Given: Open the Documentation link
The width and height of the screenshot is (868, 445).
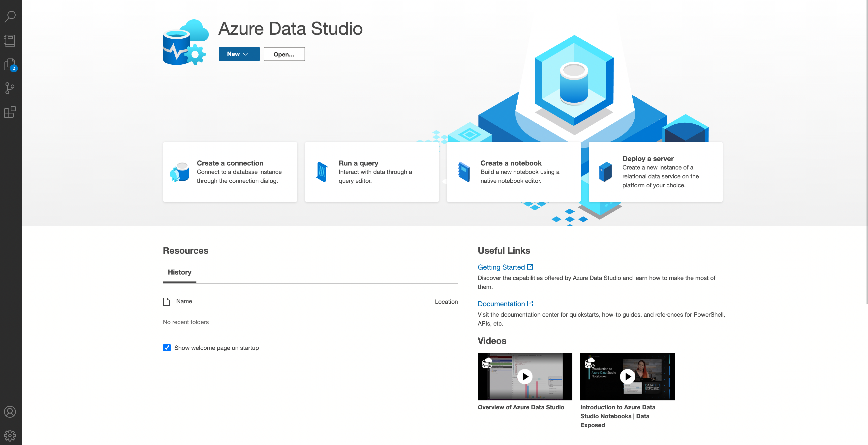Looking at the screenshot, I should coord(501,304).
